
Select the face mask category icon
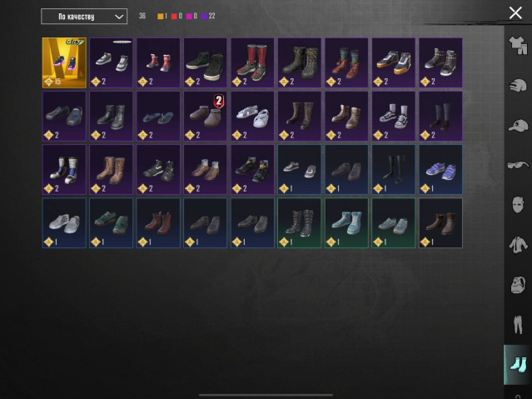(x=518, y=204)
